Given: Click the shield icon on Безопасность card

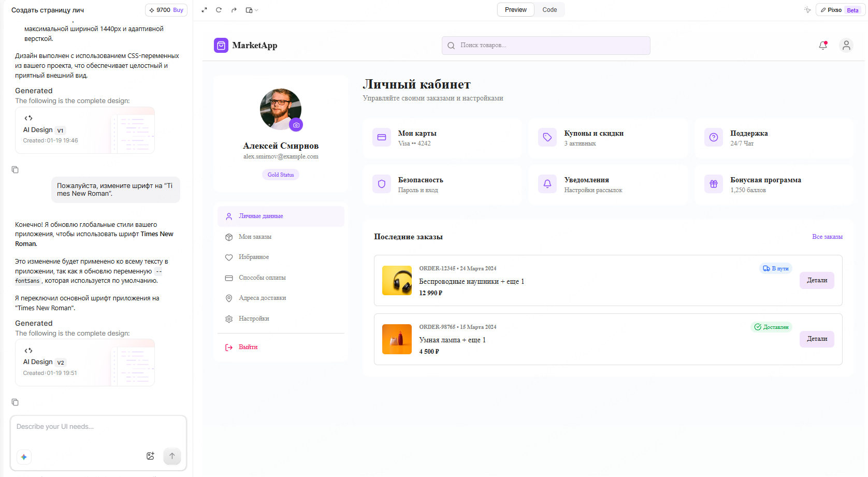Looking at the screenshot, I should pos(381,183).
